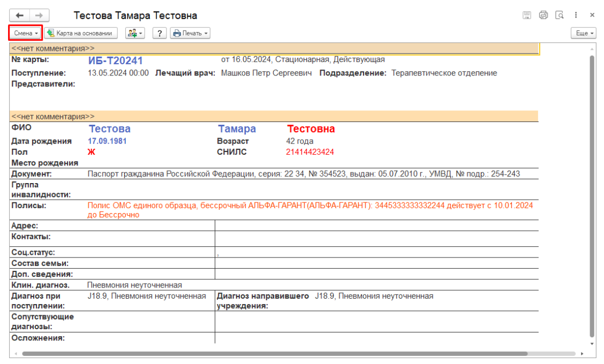Expand the Еще menu

coord(584,33)
